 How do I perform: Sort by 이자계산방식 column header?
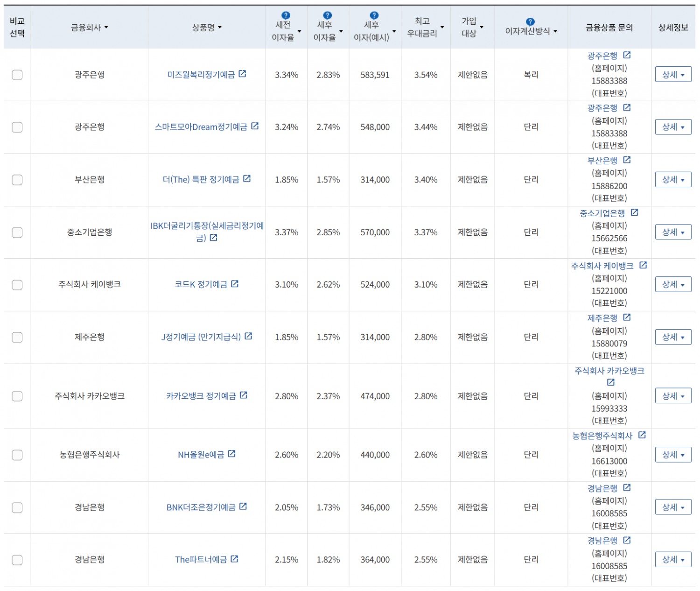coord(531,31)
